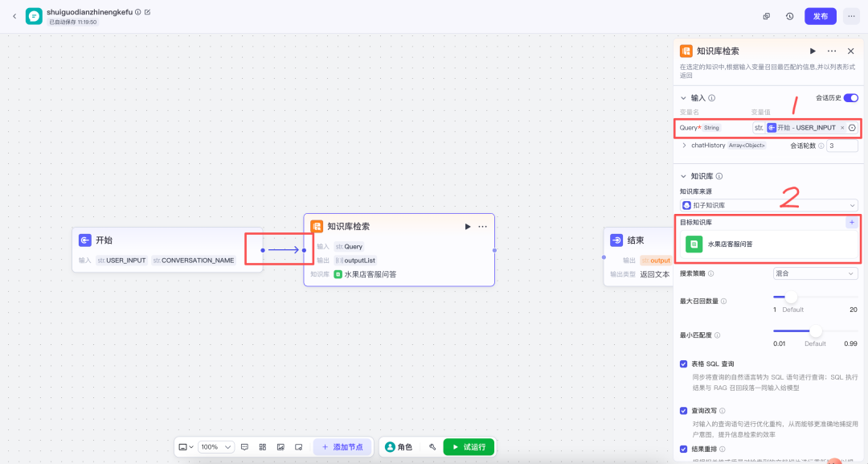Viewport: 868px width, 464px height.
Task: Open the 知识库来源 dropdown
Action: click(x=768, y=206)
